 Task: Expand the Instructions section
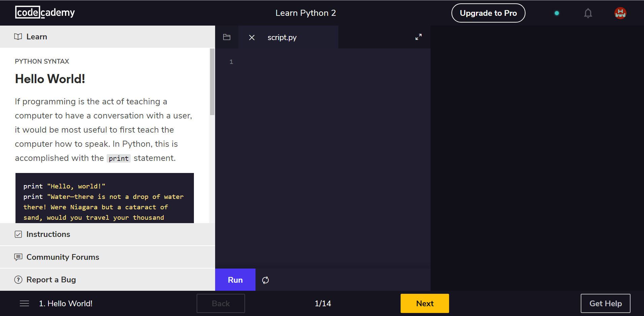[107, 234]
